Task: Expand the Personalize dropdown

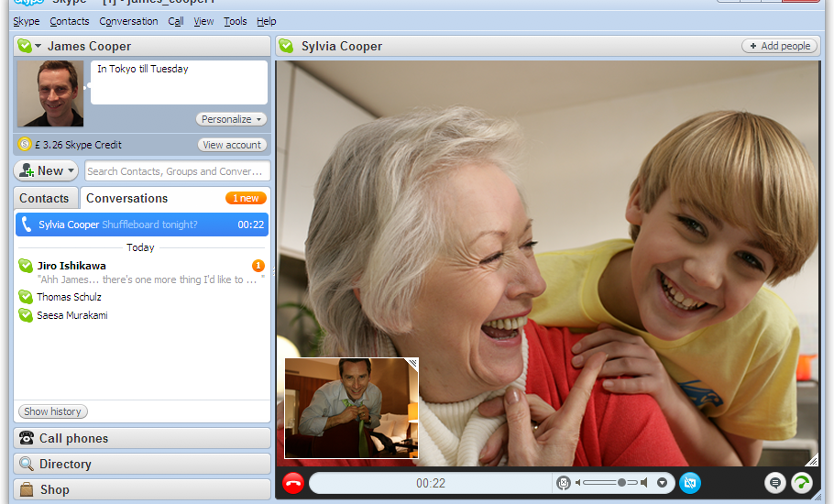Action: pos(231,119)
